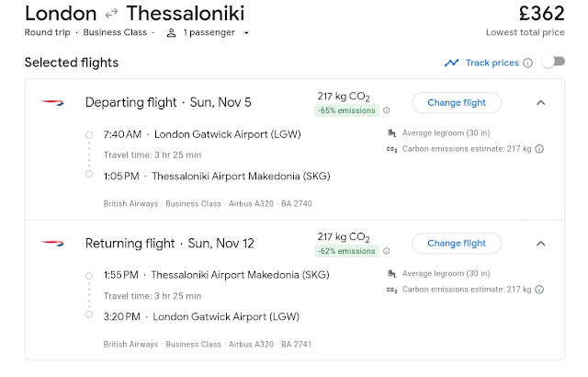Change the departing flight
The height and width of the screenshot is (377, 588).
click(457, 102)
